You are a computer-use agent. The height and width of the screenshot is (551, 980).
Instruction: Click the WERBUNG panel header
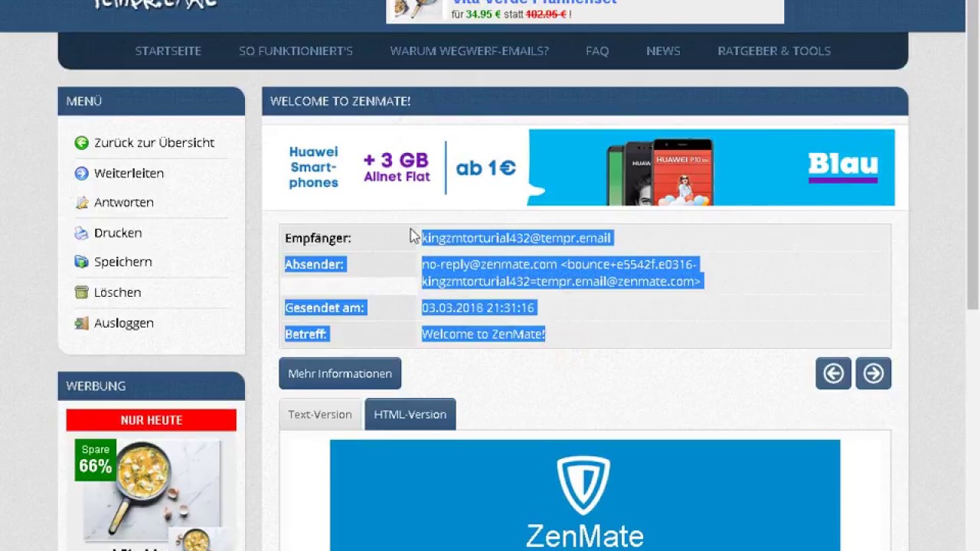[x=151, y=386]
